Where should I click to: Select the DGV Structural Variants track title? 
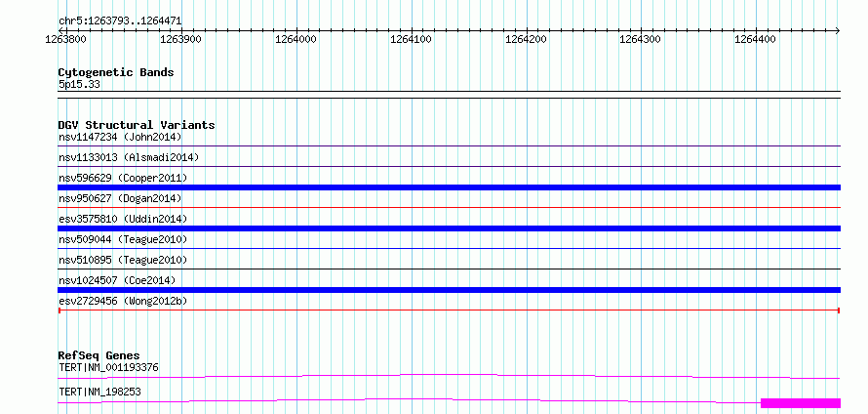pos(137,125)
